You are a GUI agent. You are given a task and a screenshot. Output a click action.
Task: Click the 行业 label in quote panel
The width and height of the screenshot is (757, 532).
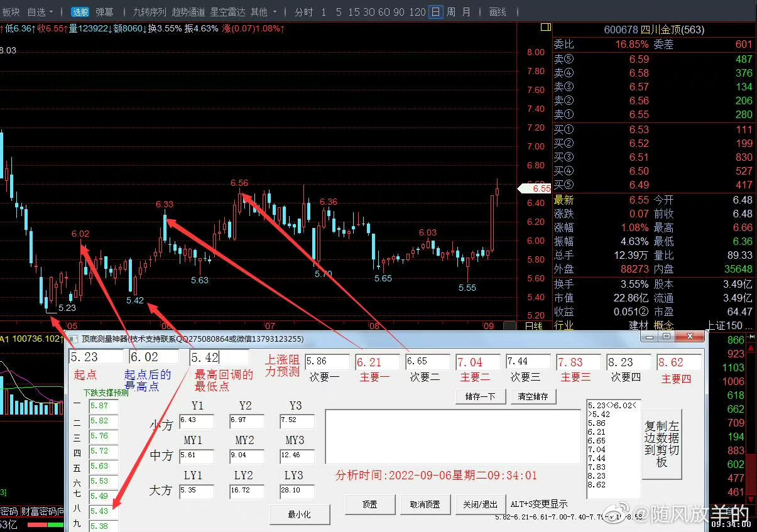tap(564, 325)
